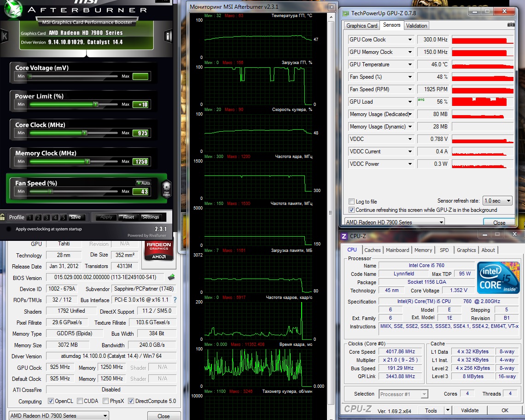Click the Bus Interface question mark icon

pyautogui.click(x=175, y=300)
